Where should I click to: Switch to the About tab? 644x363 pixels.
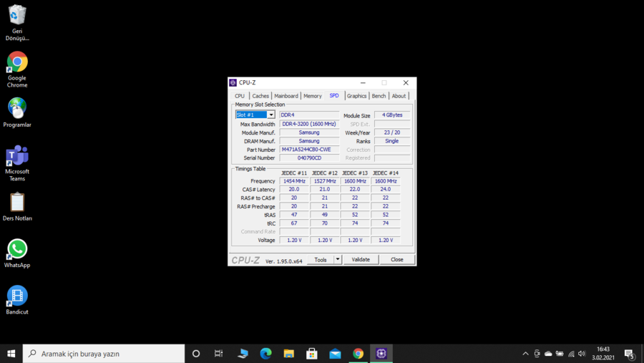tap(399, 96)
